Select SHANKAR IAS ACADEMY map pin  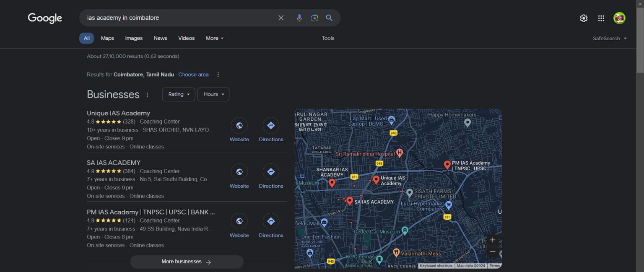(x=332, y=183)
